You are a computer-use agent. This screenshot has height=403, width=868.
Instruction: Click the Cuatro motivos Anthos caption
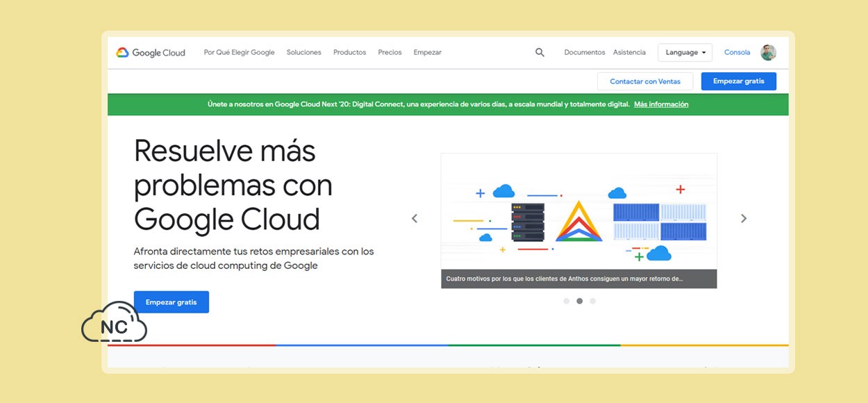coord(579,279)
